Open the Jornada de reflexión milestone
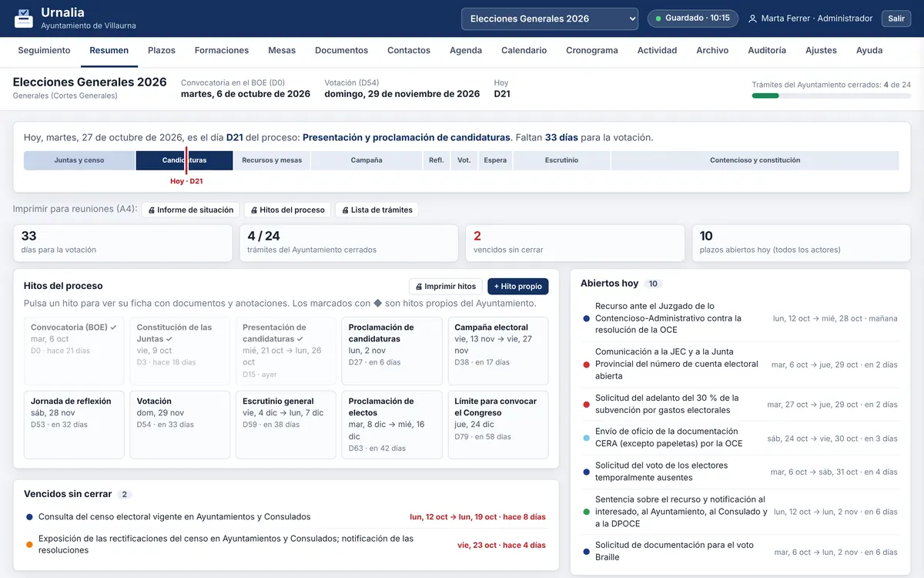The image size is (924, 578). [74, 425]
